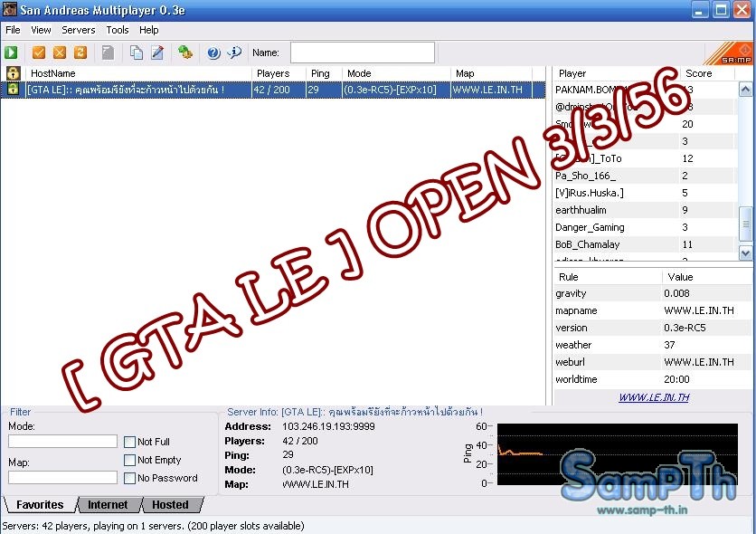The height and width of the screenshot is (534, 756).
Task: Click the padlock column header icon
Action: (x=13, y=73)
